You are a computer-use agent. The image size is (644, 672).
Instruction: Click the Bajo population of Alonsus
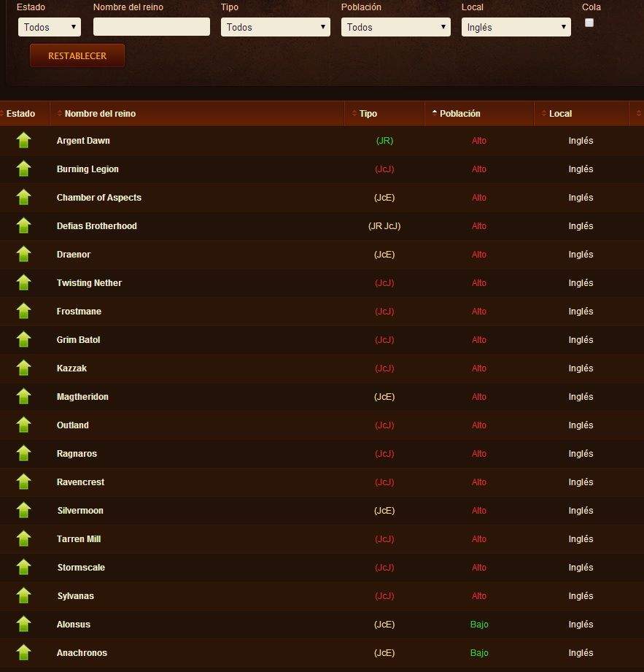479,625
